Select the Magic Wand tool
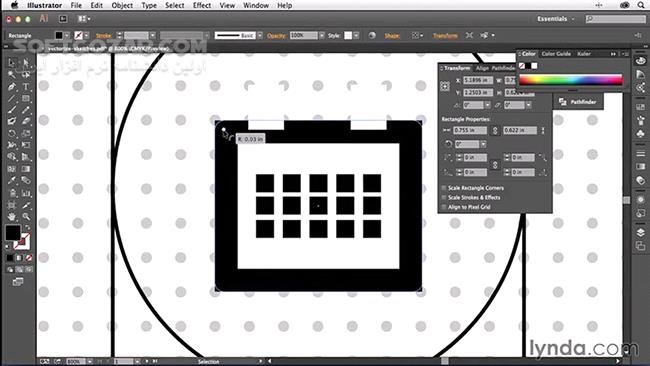The width and height of the screenshot is (650, 366). [x=12, y=75]
